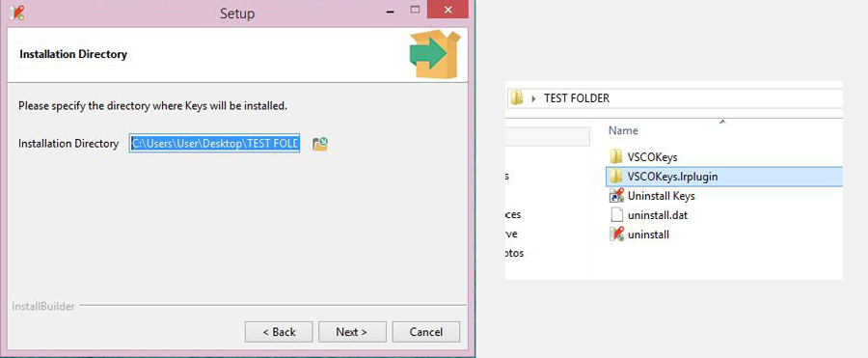The height and width of the screenshot is (358, 868).
Task: Select the uninstall file name
Action: [x=648, y=234]
